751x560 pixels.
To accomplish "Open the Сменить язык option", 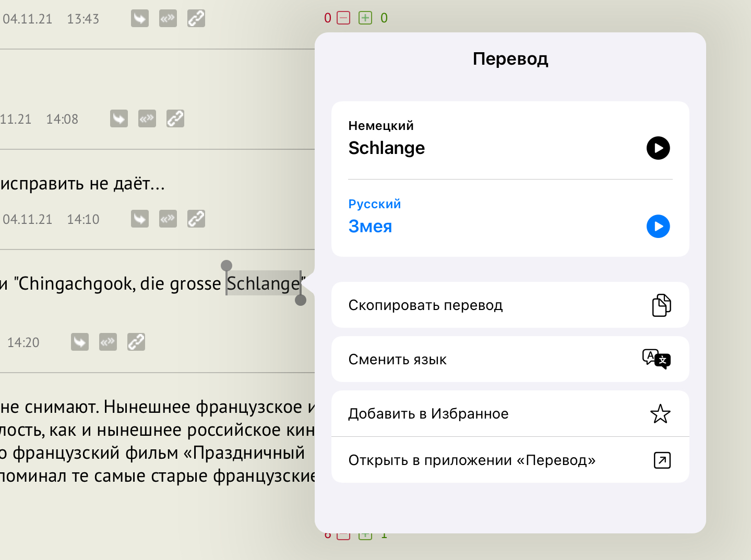I will pyautogui.click(x=510, y=360).
